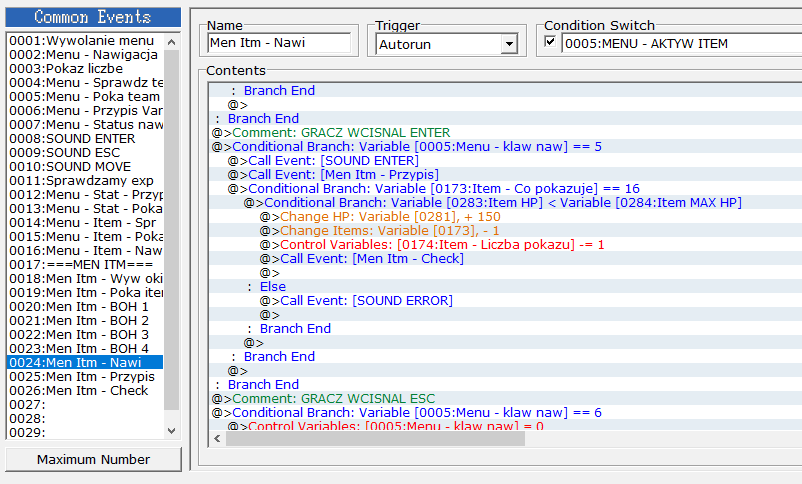Select event 0026:Men Itm - Check

pyautogui.click(x=85, y=390)
